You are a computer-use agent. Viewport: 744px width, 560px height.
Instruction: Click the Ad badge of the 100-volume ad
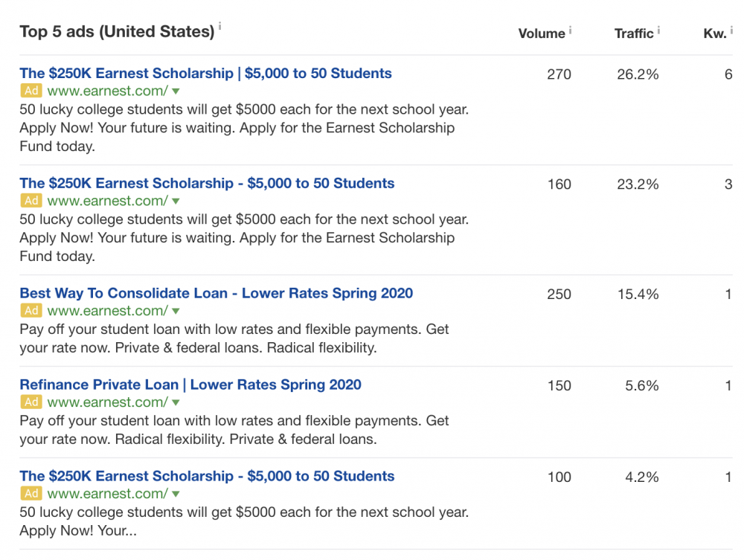pyautogui.click(x=31, y=494)
